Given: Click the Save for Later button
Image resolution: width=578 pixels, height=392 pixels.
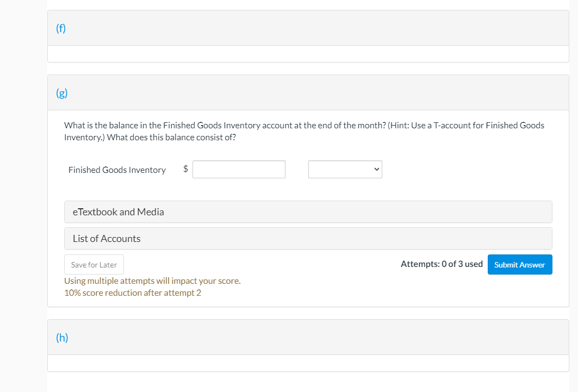Looking at the screenshot, I should [x=94, y=265].
